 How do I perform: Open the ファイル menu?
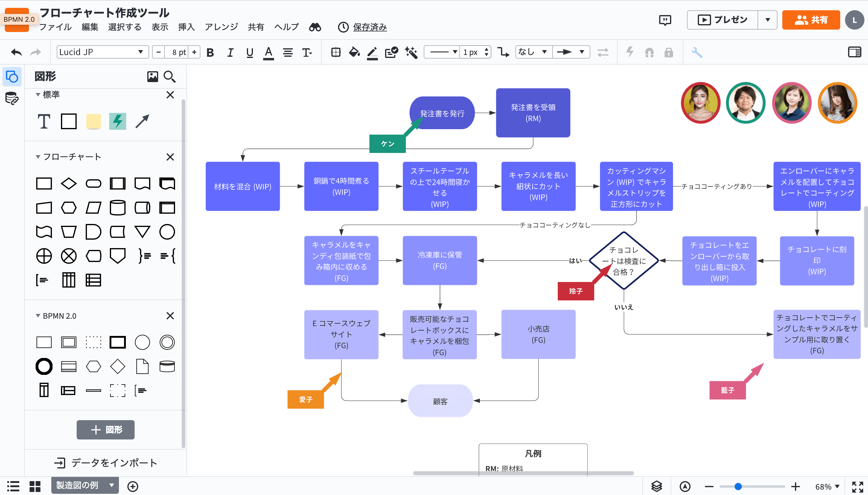pyautogui.click(x=56, y=27)
